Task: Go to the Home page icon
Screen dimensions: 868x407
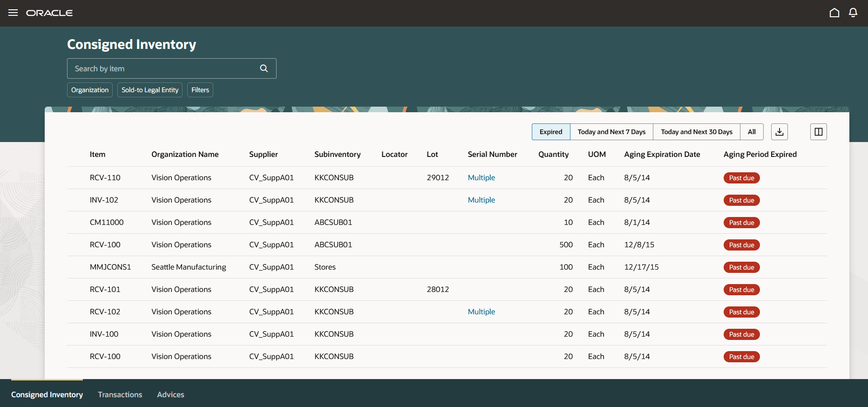Action: (834, 13)
